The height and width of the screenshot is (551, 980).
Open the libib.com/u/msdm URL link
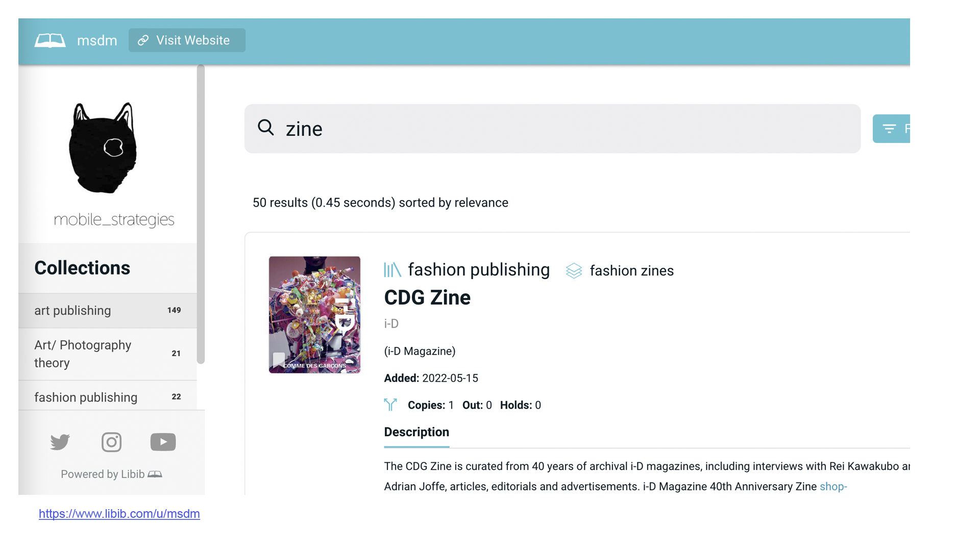[x=119, y=514]
